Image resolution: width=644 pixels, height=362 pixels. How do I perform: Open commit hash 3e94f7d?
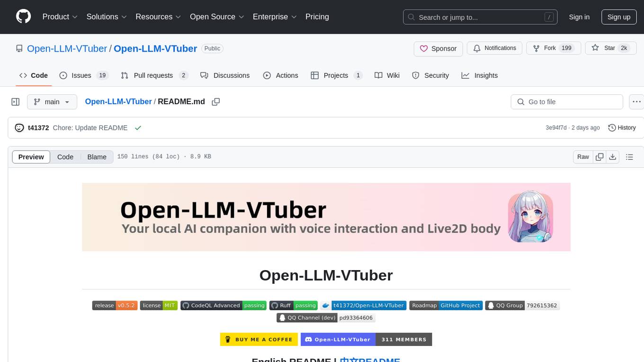(x=556, y=128)
